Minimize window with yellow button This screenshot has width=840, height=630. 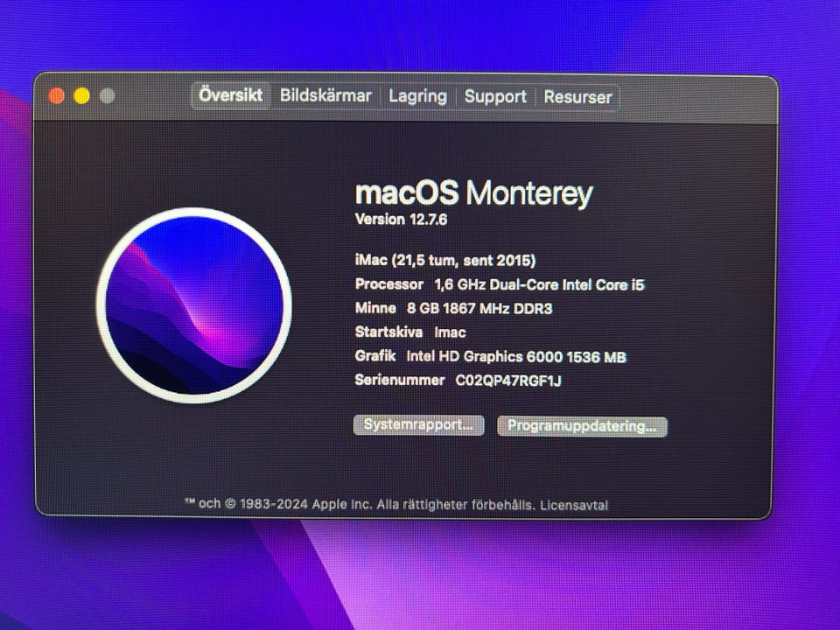tap(82, 96)
